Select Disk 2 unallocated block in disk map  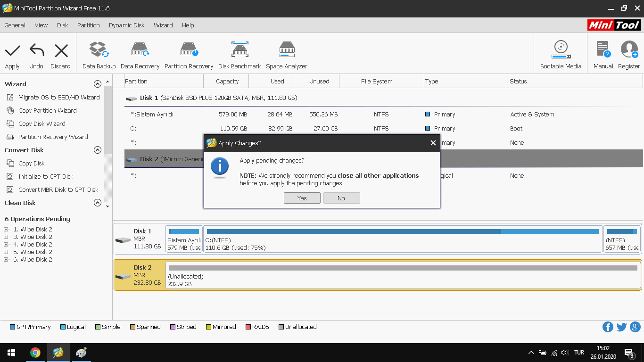pos(404,275)
